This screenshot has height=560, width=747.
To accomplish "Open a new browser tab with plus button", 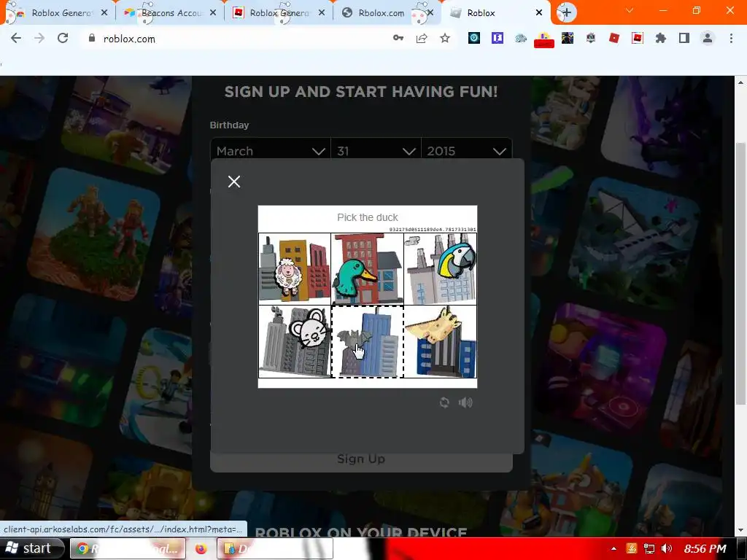I will 566,12.
